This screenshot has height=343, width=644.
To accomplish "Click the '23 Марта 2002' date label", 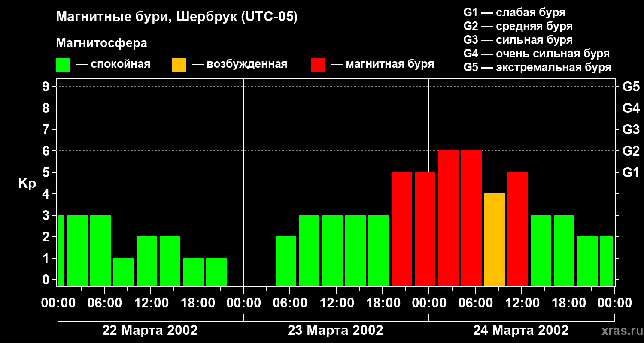I will [x=335, y=330].
